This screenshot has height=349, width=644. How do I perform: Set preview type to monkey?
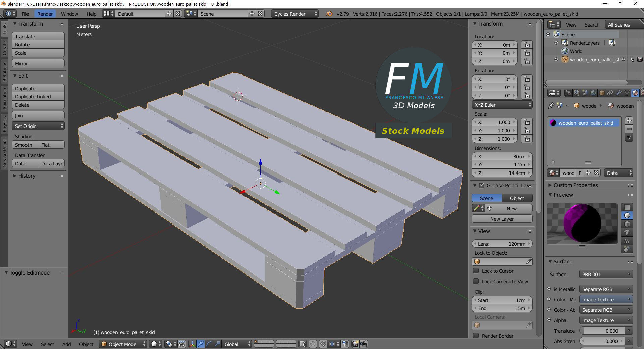627,232
